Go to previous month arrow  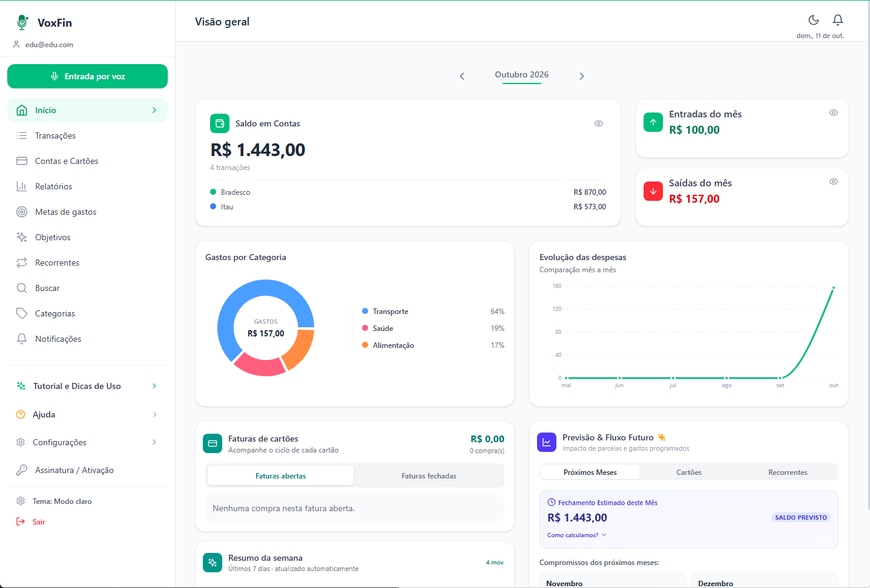click(462, 76)
